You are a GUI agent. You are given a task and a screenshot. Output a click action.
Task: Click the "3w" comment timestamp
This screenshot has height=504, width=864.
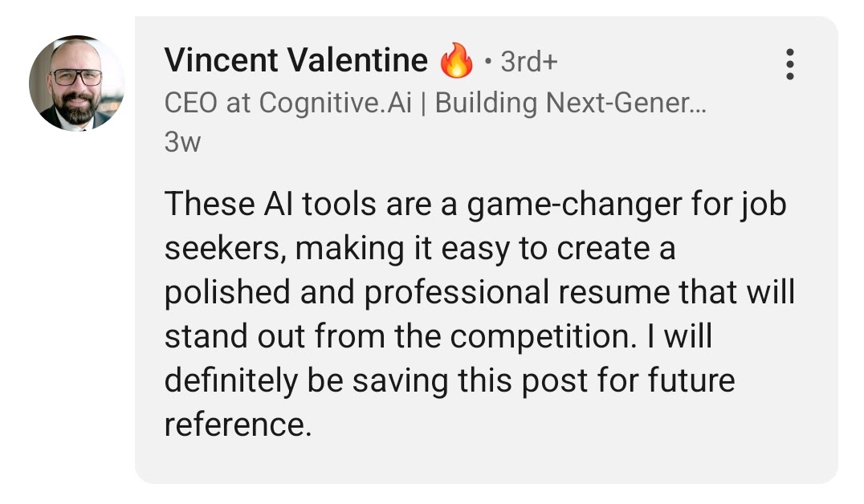tap(181, 143)
